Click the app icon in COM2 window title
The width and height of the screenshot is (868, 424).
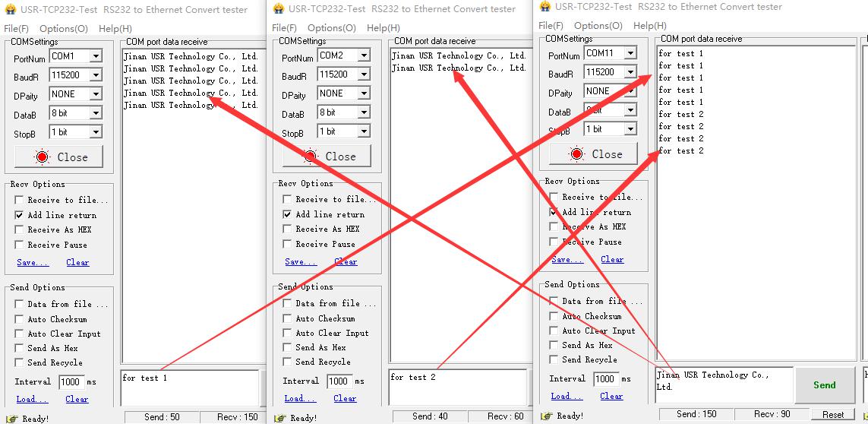tap(279, 8)
